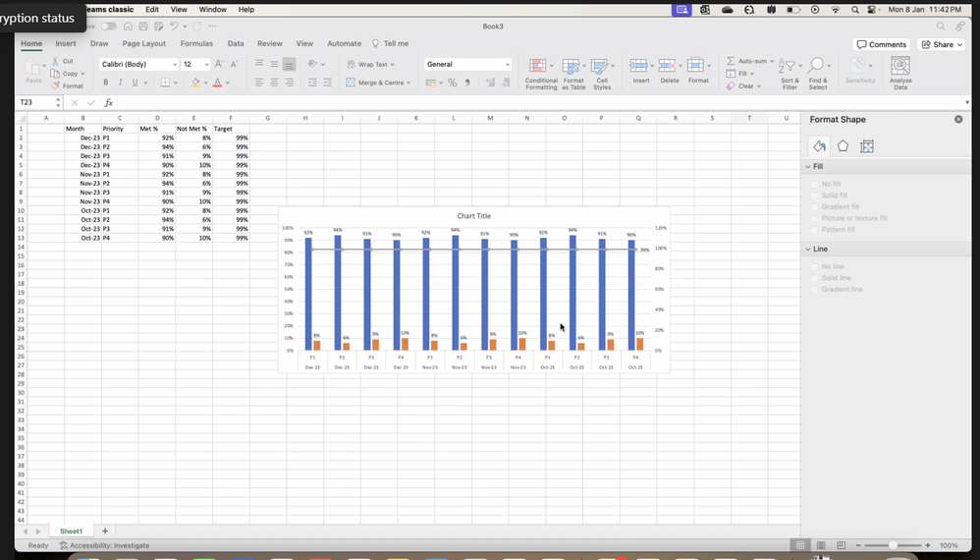Click the Comments button
This screenshot has height=560, width=980.
click(x=881, y=44)
